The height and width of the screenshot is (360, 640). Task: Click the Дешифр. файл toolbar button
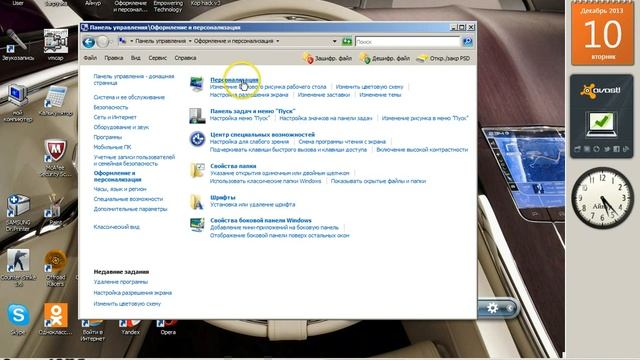(x=385, y=58)
